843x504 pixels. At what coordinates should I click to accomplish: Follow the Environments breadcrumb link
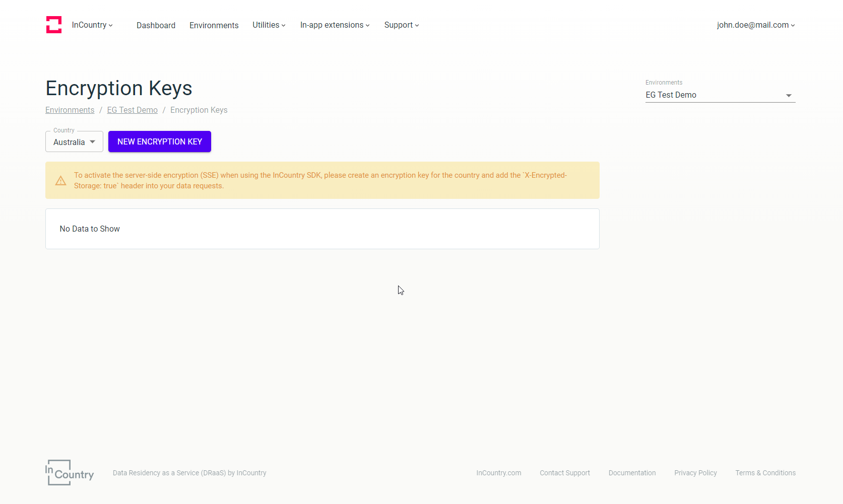70,110
